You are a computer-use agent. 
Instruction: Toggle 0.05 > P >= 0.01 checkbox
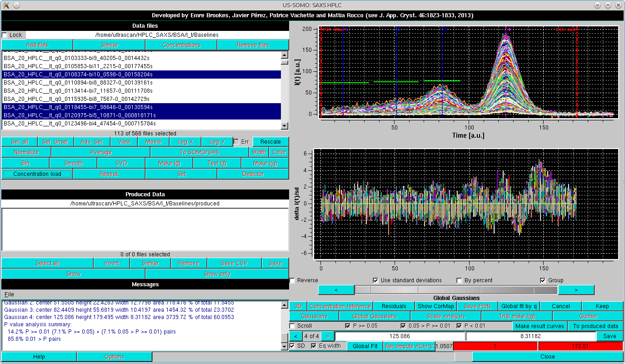(x=403, y=326)
